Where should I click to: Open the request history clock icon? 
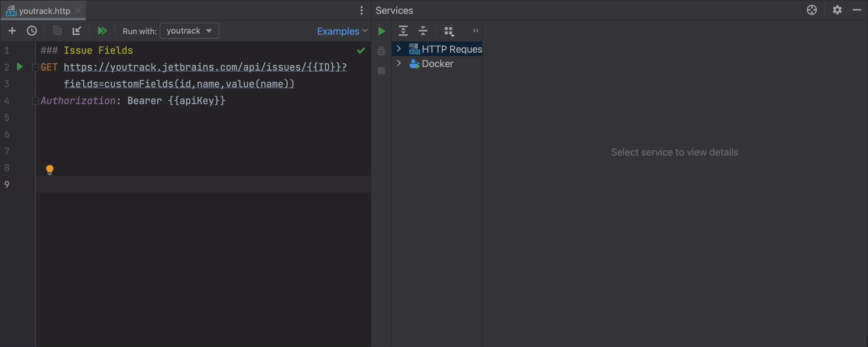tap(32, 31)
